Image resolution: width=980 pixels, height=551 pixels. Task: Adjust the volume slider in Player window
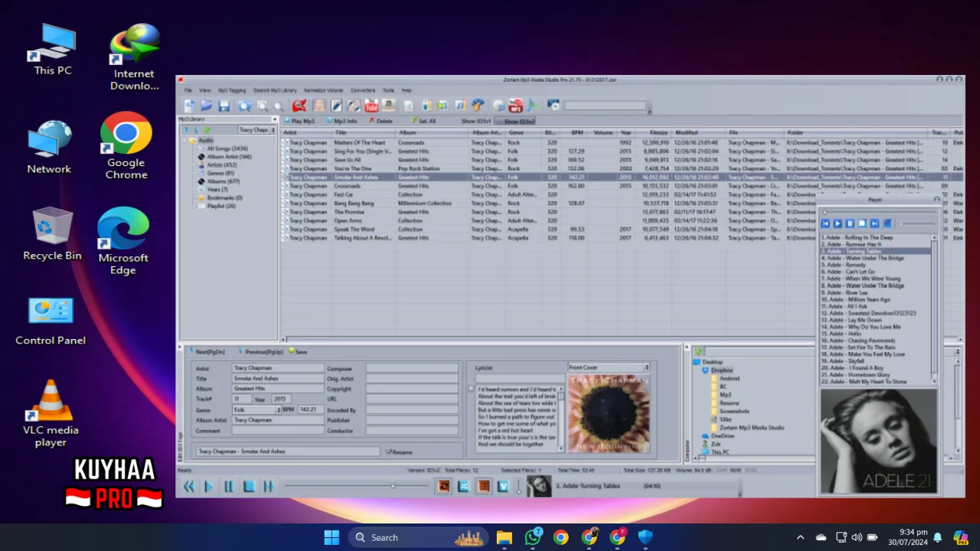[x=917, y=223]
